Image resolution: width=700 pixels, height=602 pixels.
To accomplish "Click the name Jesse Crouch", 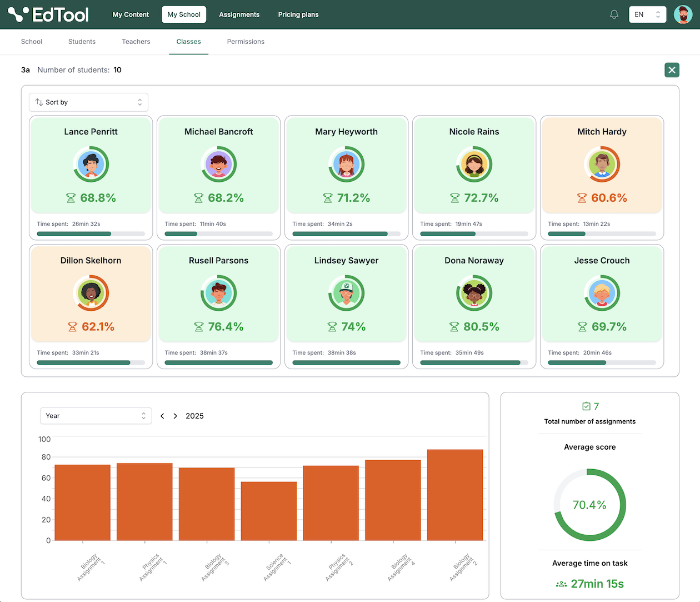I will click(602, 261).
